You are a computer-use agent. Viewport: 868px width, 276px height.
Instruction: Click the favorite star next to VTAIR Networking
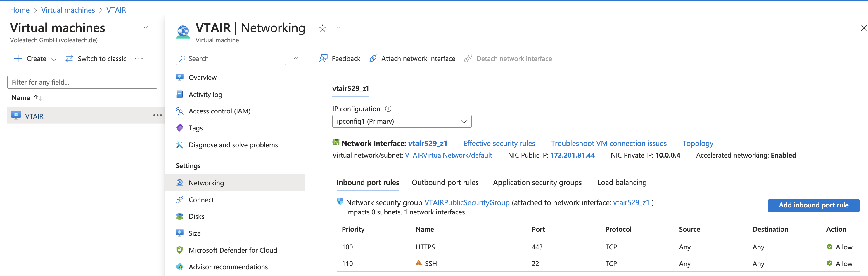pos(322,28)
